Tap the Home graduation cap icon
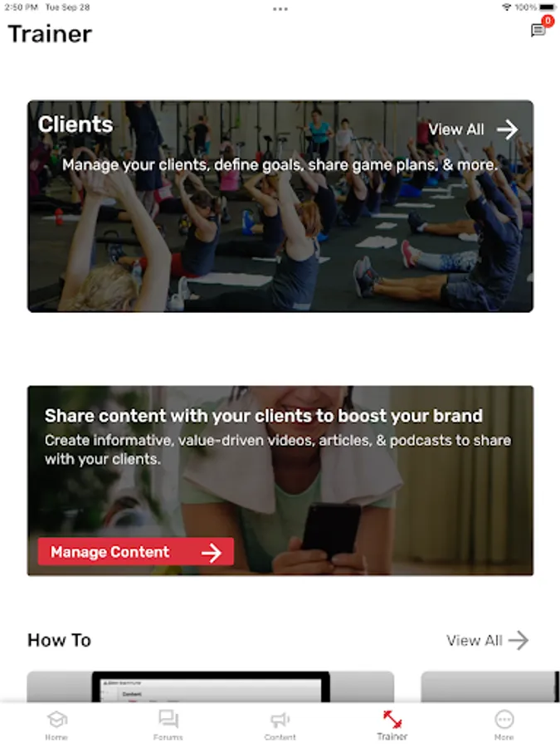The height and width of the screenshot is (747, 560). click(x=56, y=720)
